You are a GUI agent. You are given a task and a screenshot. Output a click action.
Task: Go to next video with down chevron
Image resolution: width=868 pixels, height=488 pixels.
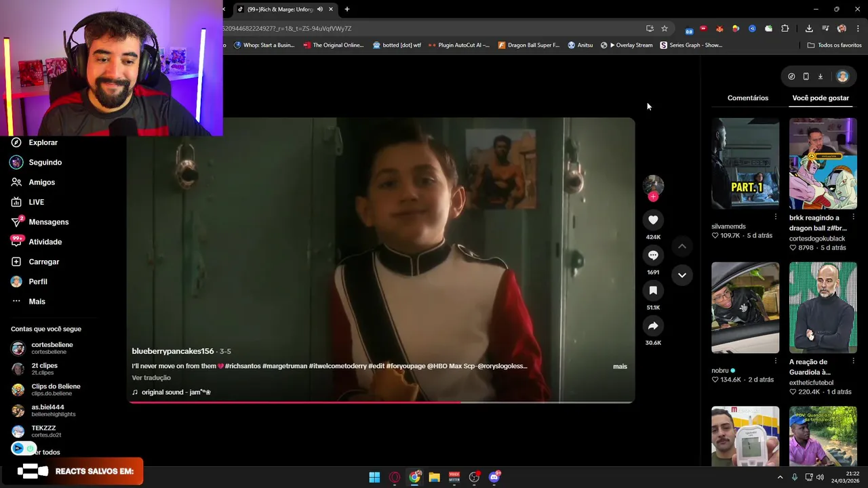(x=682, y=274)
